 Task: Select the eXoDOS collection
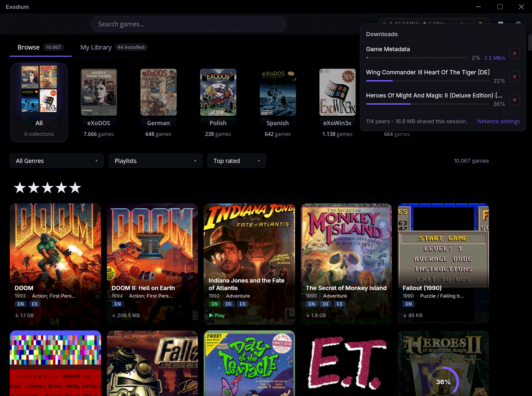pyautogui.click(x=99, y=102)
